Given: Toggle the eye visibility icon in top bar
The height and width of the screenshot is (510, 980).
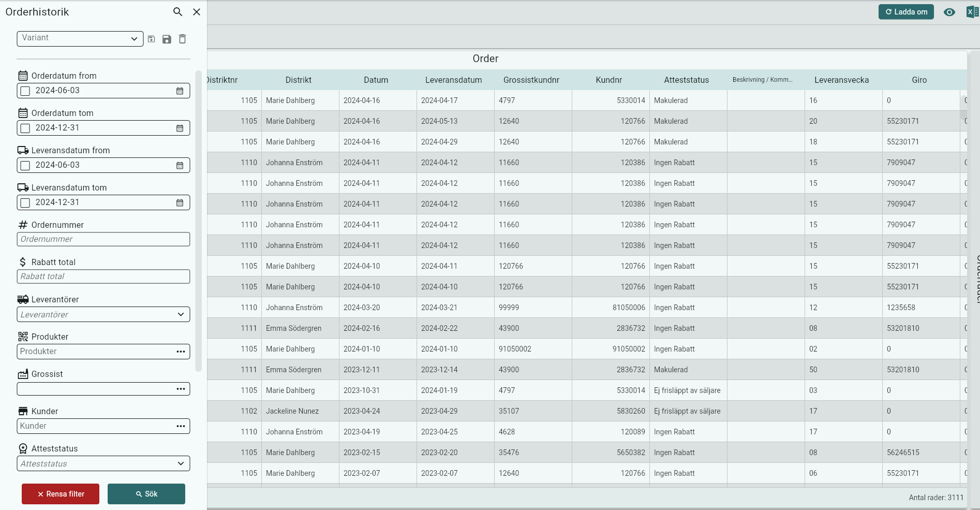Looking at the screenshot, I should (949, 12).
